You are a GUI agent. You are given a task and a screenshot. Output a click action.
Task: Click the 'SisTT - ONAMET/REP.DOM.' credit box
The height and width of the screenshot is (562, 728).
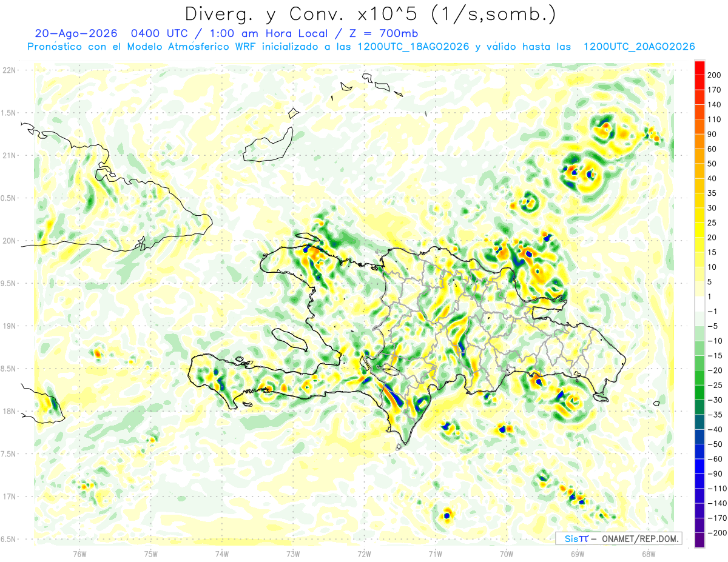click(x=618, y=538)
